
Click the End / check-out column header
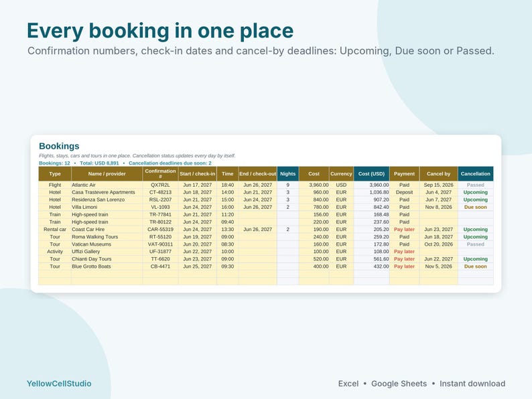click(x=258, y=173)
